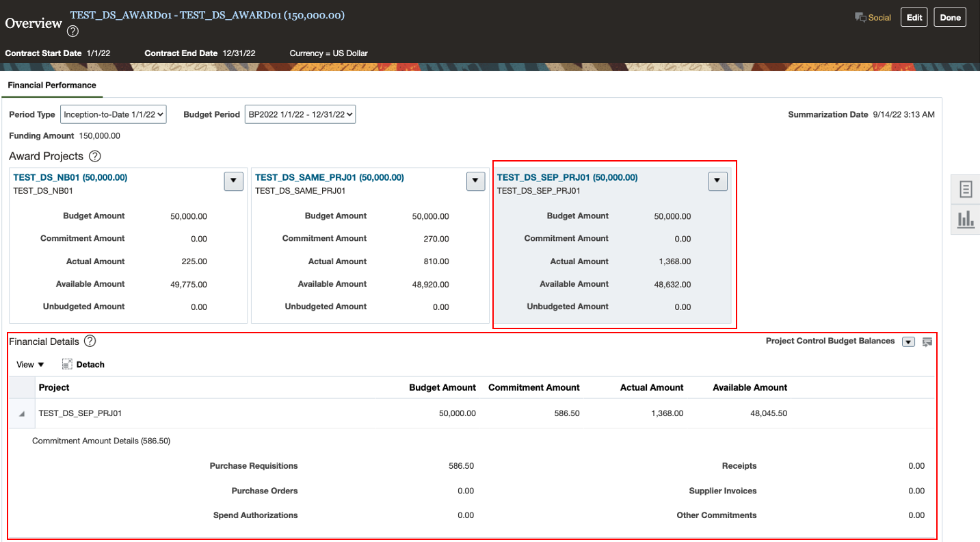Select the Financial Performance tab
The image size is (980, 542).
tap(52, 86)
